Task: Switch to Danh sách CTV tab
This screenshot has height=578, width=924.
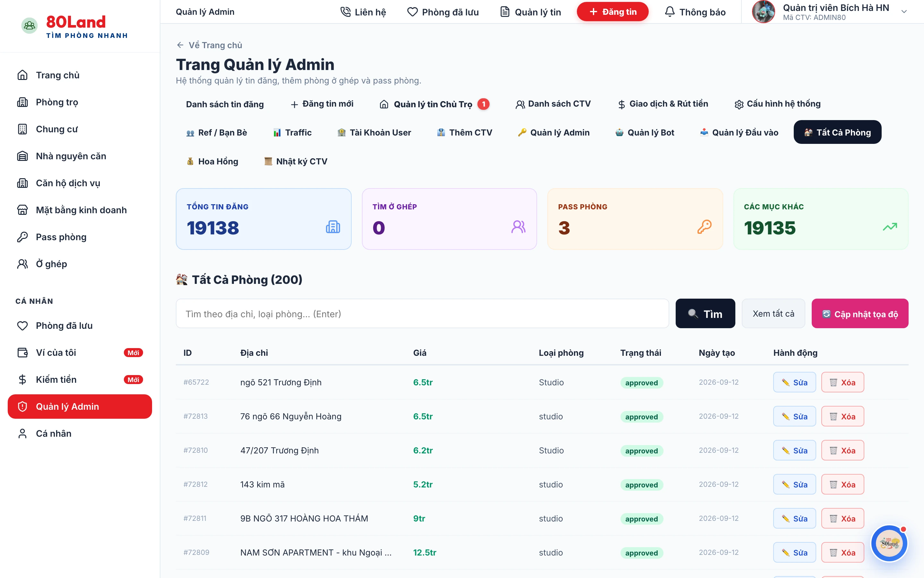Action: coord(553,104)
